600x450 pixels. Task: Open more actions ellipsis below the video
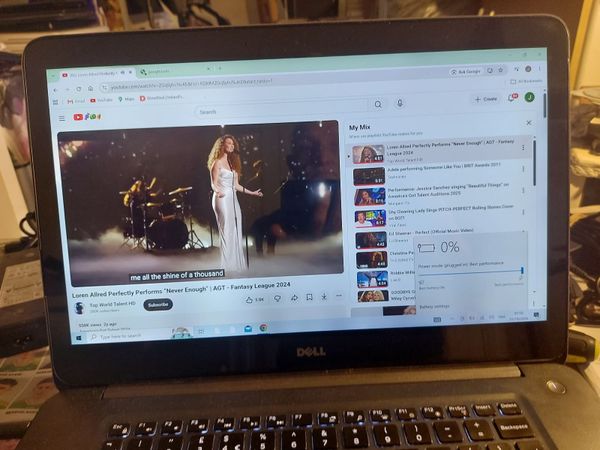(x=339, y=296)
